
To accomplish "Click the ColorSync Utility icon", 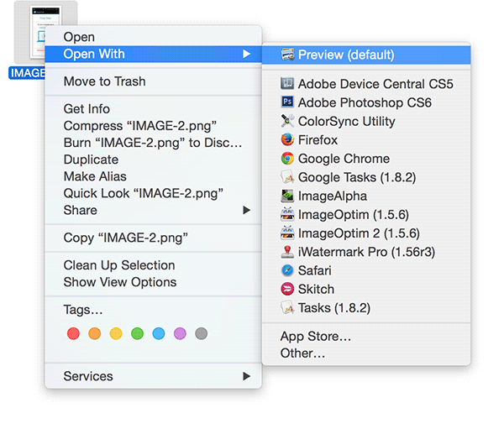I will (287, 122).
